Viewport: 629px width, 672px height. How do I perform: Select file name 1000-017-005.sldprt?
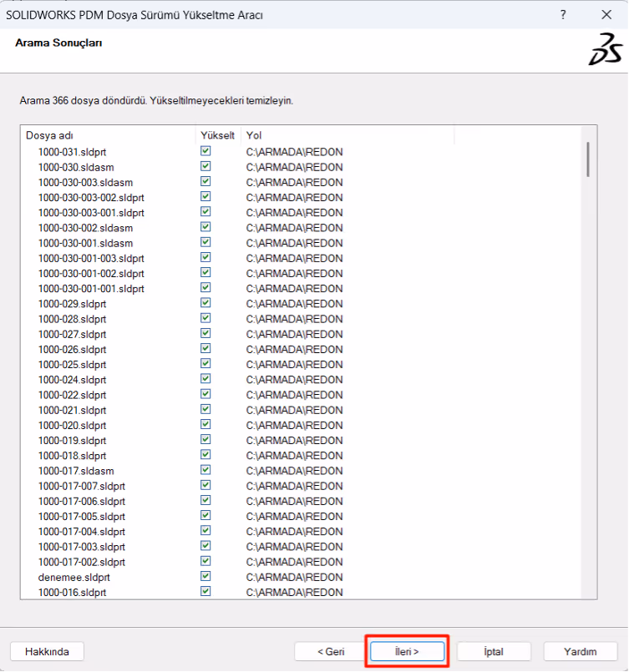tap(82, 517)
